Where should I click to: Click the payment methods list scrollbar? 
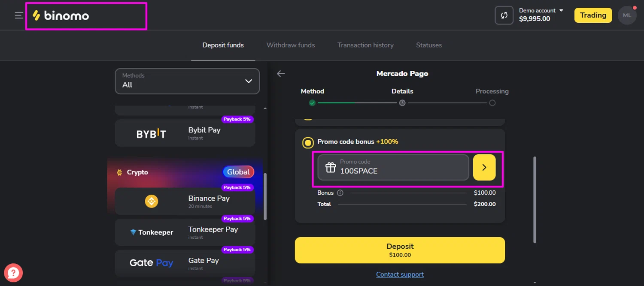coord(265,196)
